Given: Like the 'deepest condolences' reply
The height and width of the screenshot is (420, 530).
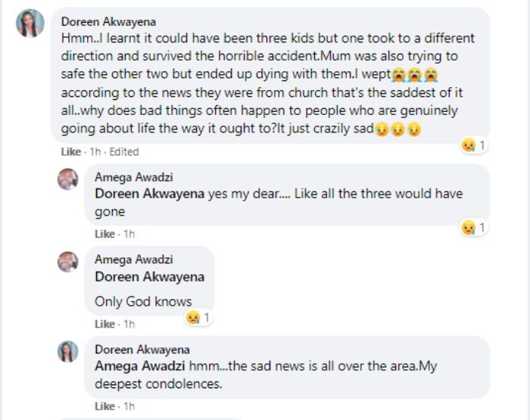Looking at the screenshot, I should pyautogui.click(x=104, y=406).
